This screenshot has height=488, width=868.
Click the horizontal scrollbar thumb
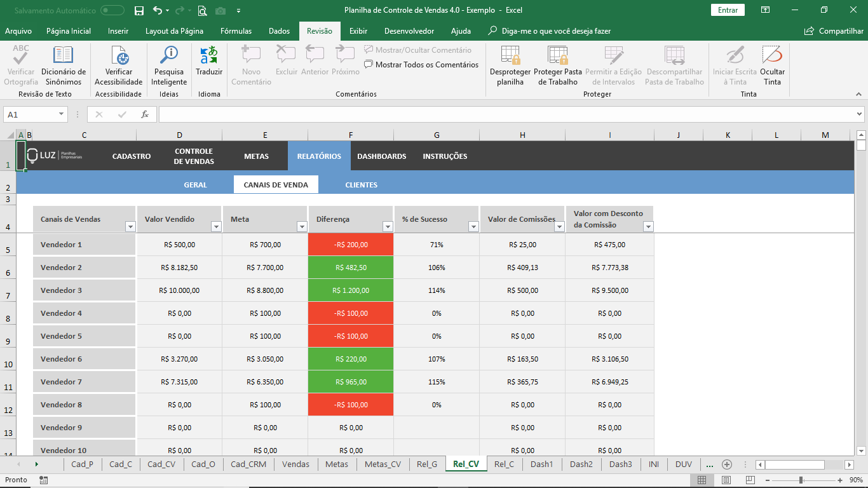(795, 464)
